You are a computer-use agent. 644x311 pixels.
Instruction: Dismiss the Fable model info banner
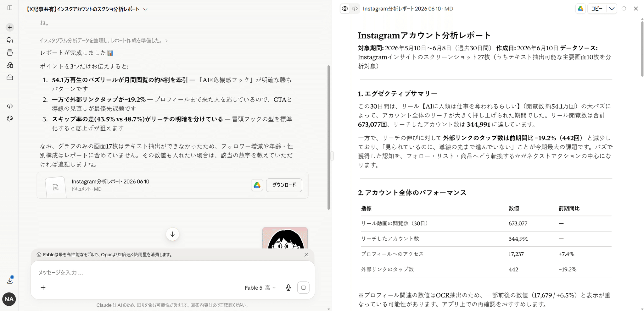(306, 255)
